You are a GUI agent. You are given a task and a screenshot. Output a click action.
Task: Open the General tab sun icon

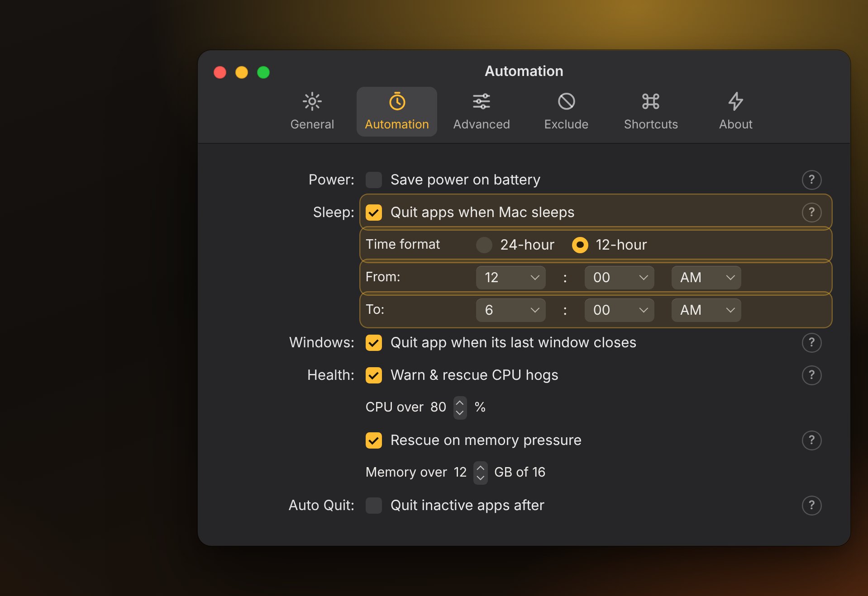(312, 101)
